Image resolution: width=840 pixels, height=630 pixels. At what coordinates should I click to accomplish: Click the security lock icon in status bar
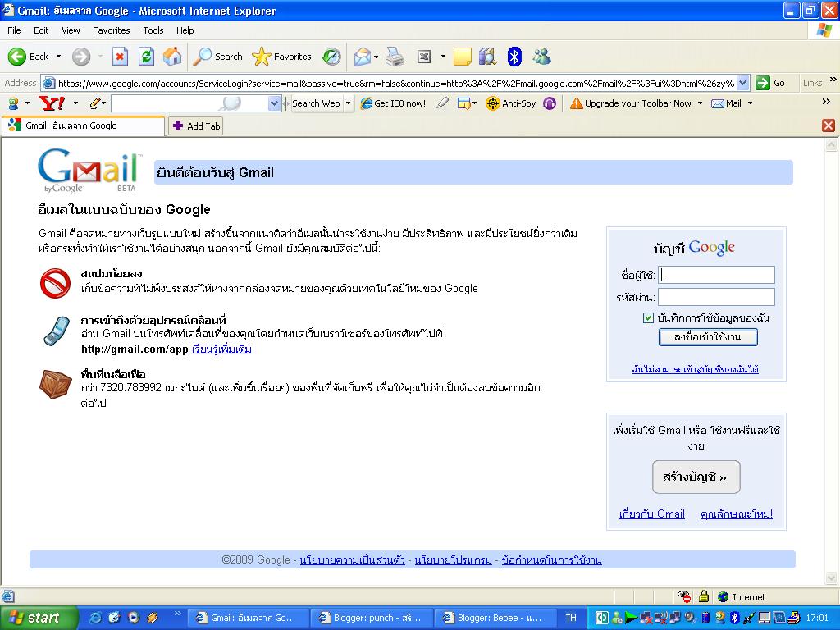[x=704, y=596]
